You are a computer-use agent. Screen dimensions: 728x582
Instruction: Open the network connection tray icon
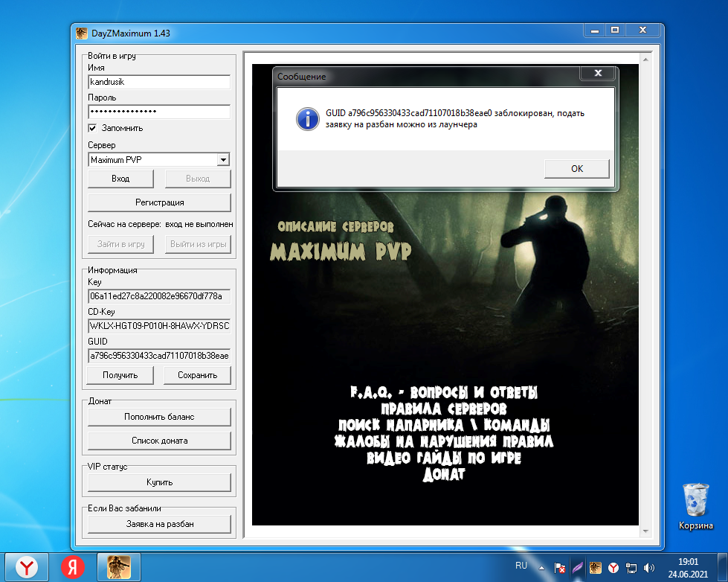pos(631,568)
